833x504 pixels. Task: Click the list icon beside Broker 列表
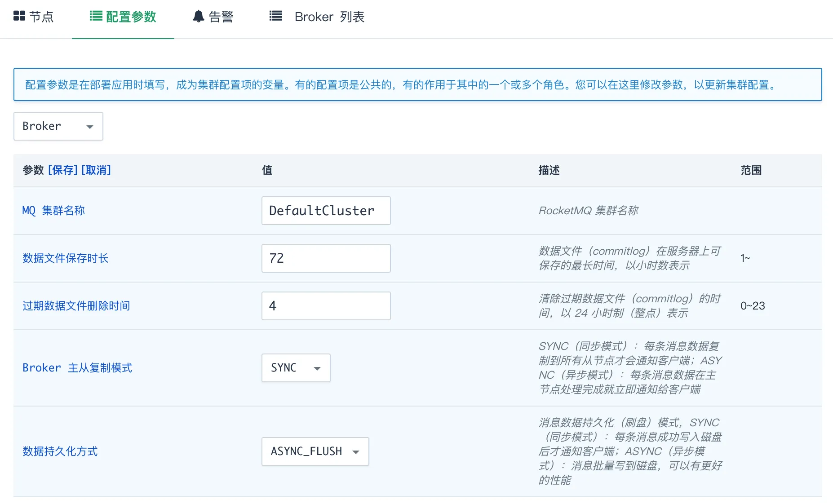click(275, 16)
